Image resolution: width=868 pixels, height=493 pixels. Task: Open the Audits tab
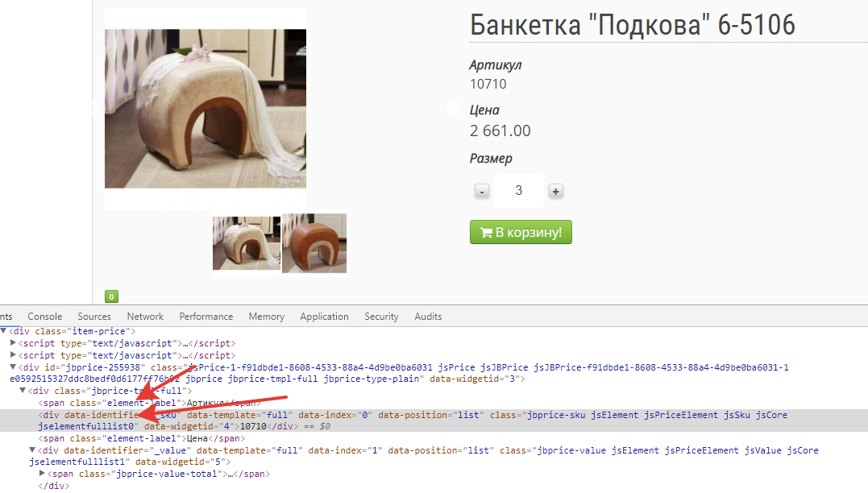(428, 317)
